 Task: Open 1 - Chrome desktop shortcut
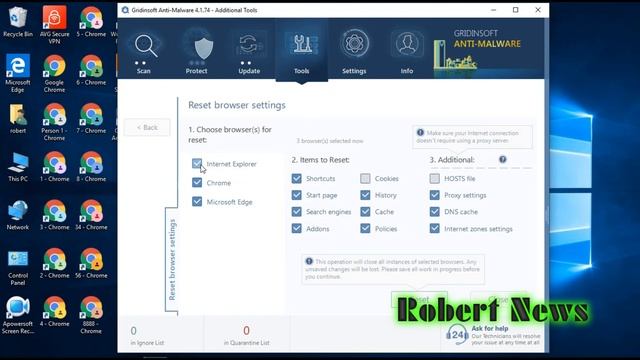pos(54,167)
